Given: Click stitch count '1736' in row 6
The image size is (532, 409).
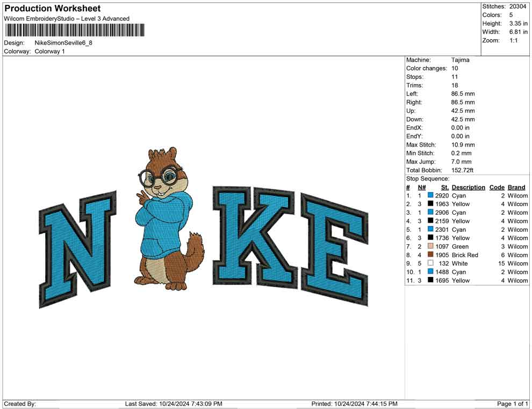Looking at the screenshot, I should [x=442, y=238].
